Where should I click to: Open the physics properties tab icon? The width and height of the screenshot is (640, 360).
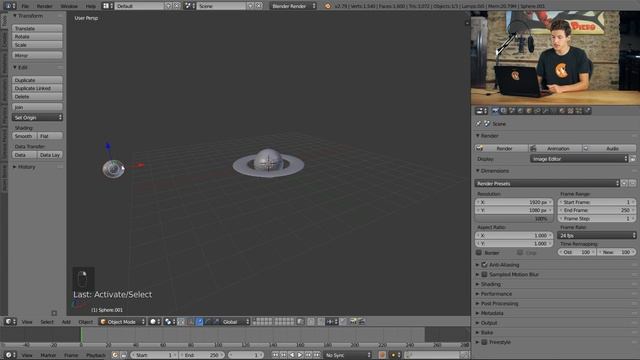[x=587, y=111]
